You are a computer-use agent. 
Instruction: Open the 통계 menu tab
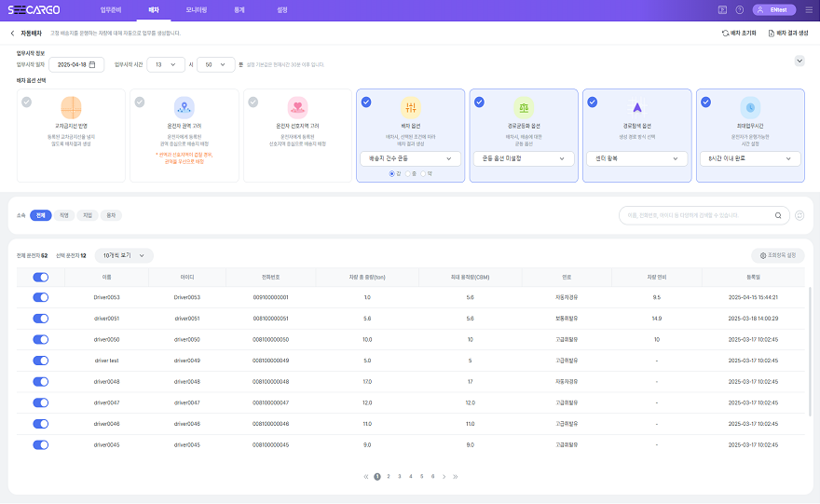[x=239, y=9]
